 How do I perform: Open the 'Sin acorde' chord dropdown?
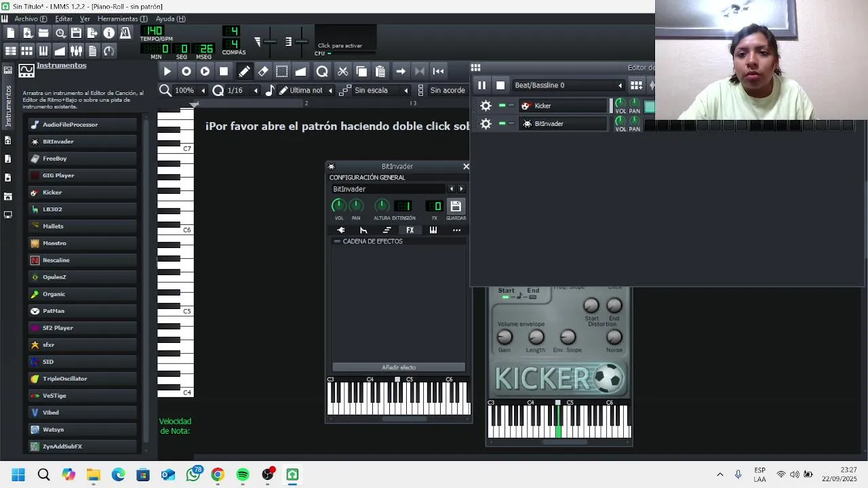(x=449, y=90)
